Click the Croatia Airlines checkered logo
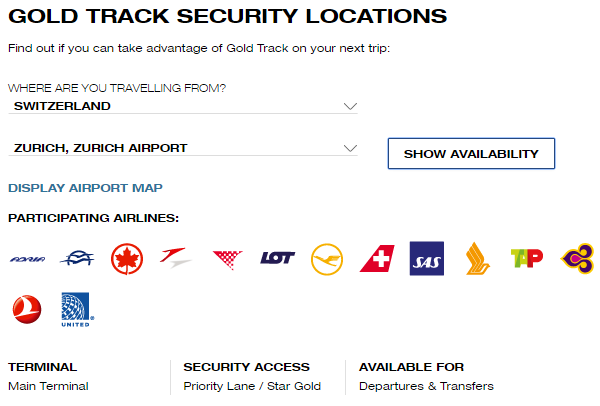The width and height of the screenshot is (600, 406). pyautogui.click(x=227, y=259)
